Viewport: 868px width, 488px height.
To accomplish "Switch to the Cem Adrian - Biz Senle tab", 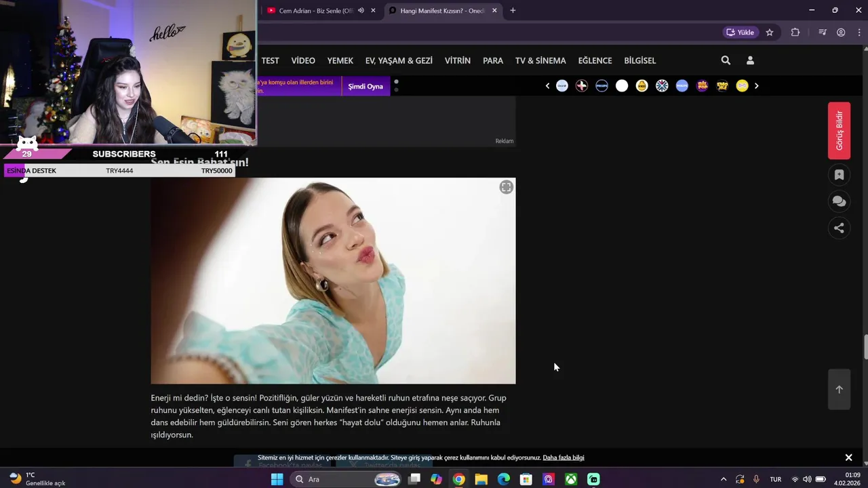I will (315, 10).
